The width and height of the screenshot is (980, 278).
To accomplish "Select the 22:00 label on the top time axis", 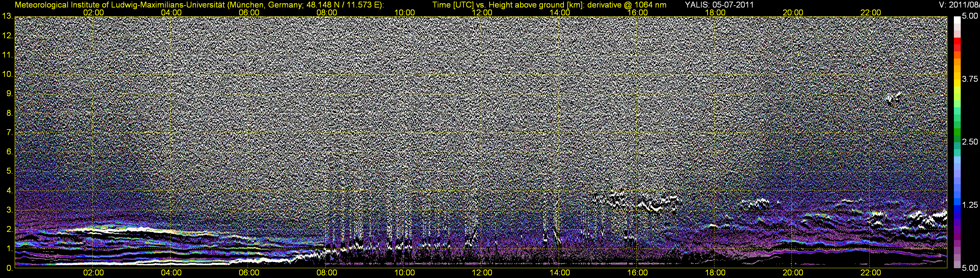I will (x=871, y=12).
